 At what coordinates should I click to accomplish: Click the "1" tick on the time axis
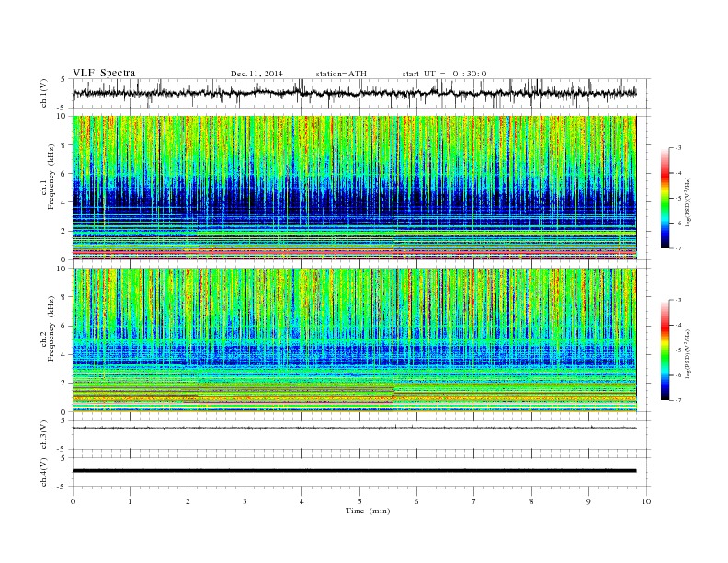(x=130, y=501)
